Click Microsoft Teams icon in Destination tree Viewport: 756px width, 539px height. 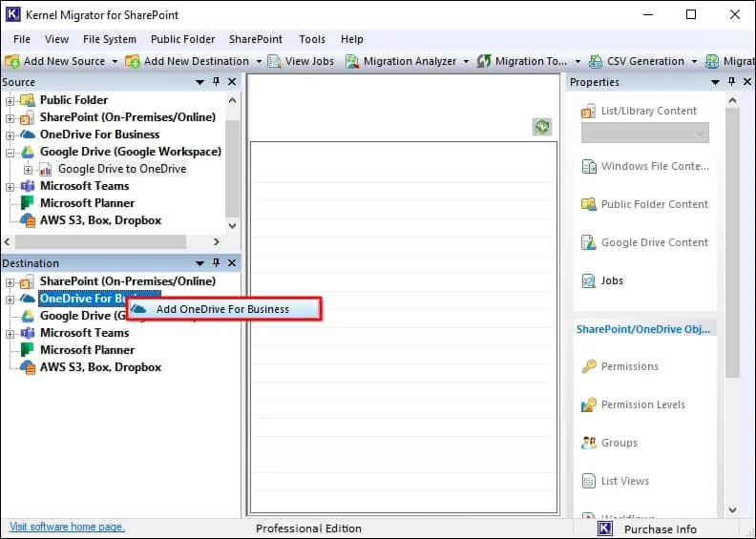coord(28,333)
